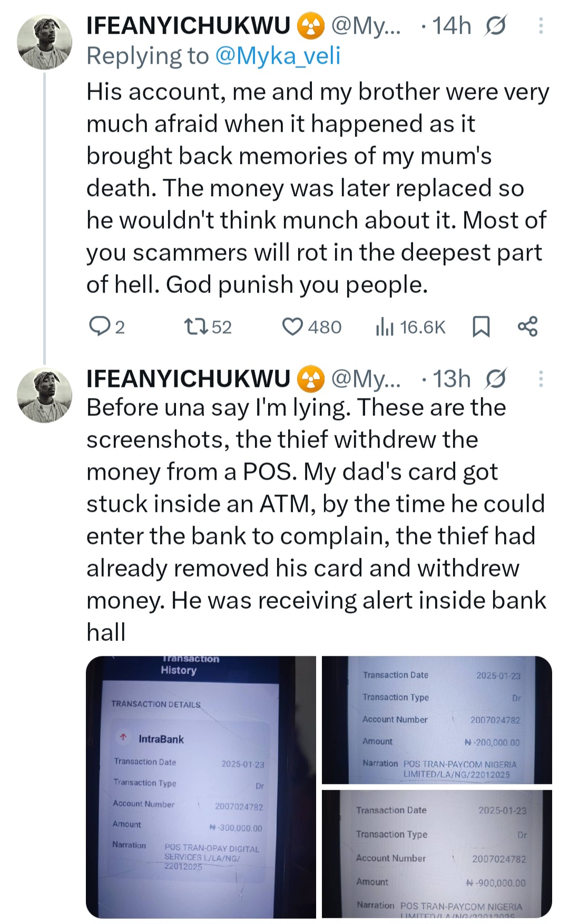This screenshot has width=569, height=924.
Task: Open profile picture on first tweet
Action: point(44,42)
